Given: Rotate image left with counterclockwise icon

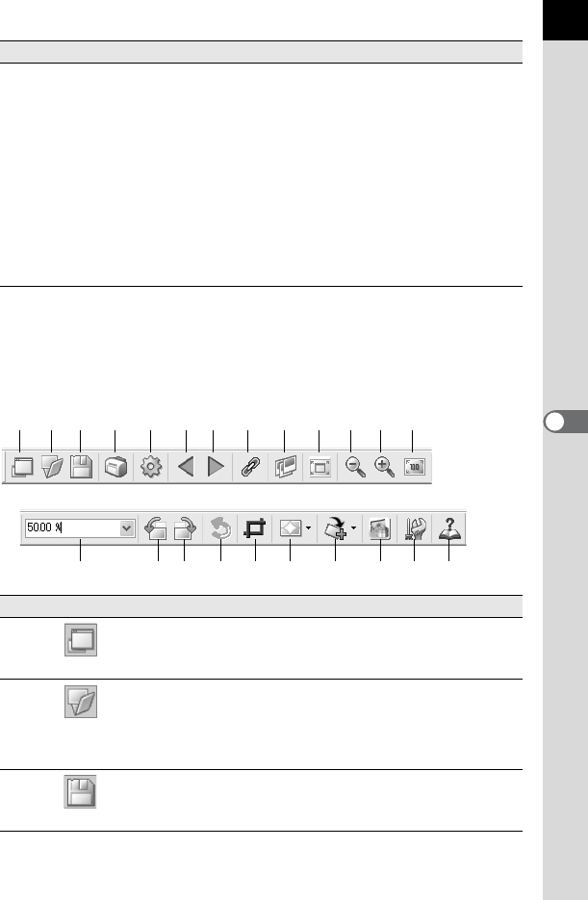Looking at the screenshot, I should (156, 528).
